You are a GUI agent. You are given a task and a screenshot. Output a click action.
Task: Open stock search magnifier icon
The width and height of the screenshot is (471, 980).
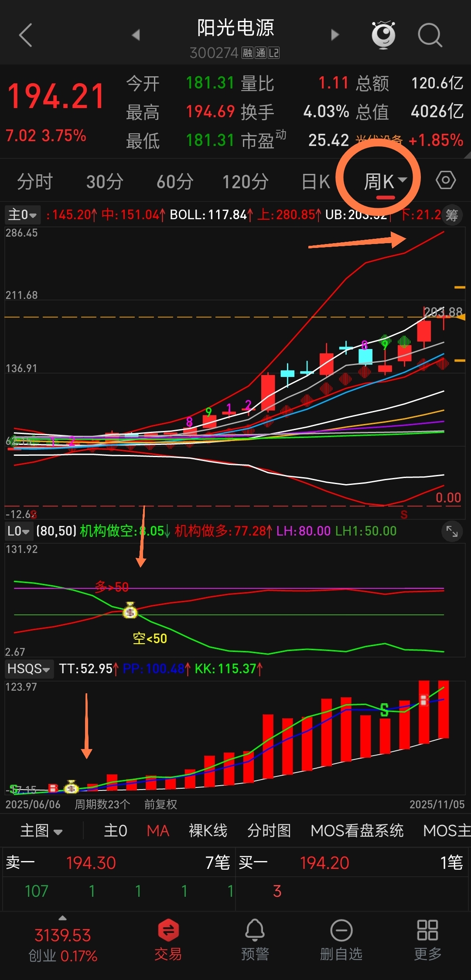click(430, 35)
